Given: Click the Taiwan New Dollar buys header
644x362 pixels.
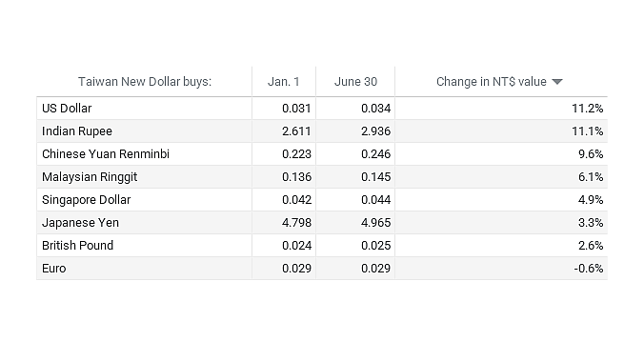Looking at the screenshot, I should (145, 82).
